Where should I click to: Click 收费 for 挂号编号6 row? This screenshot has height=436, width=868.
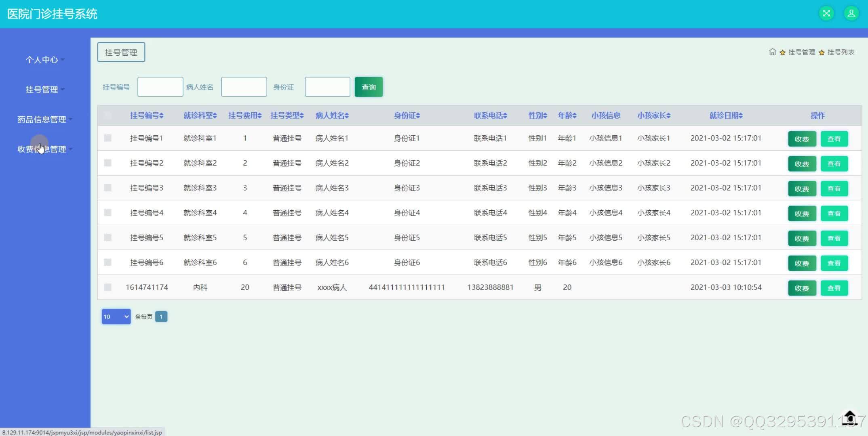tap(802, 263)
